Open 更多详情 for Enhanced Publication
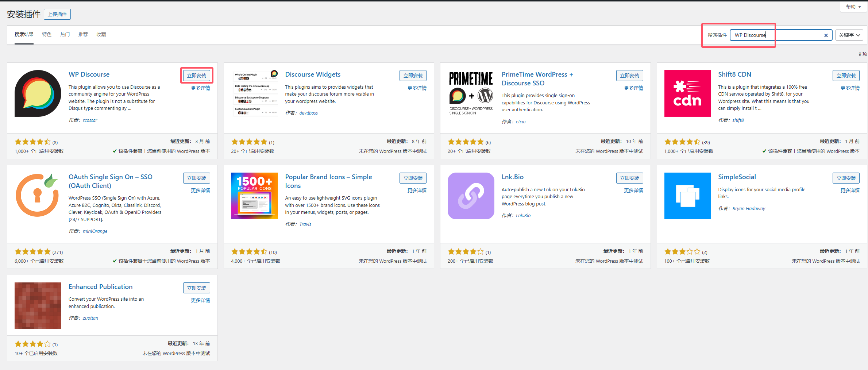Screen dimensions: 868x370 (201, 300)
